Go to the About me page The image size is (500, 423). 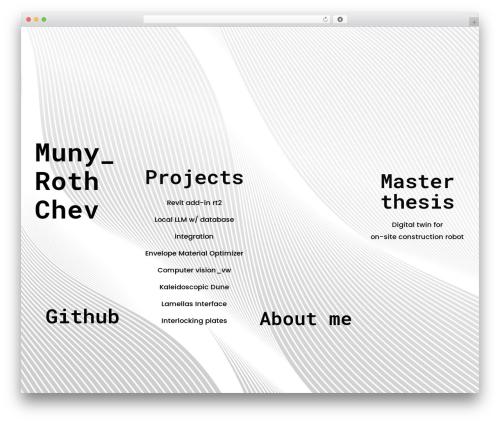(306, 319)
